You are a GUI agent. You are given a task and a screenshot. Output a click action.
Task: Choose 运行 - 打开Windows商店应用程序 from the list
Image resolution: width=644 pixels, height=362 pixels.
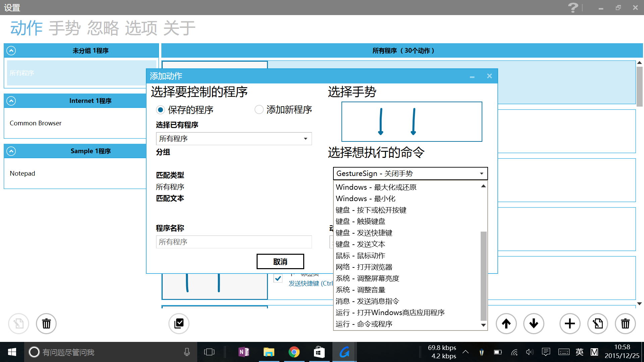pyautogui.click(x=407, y=312)
